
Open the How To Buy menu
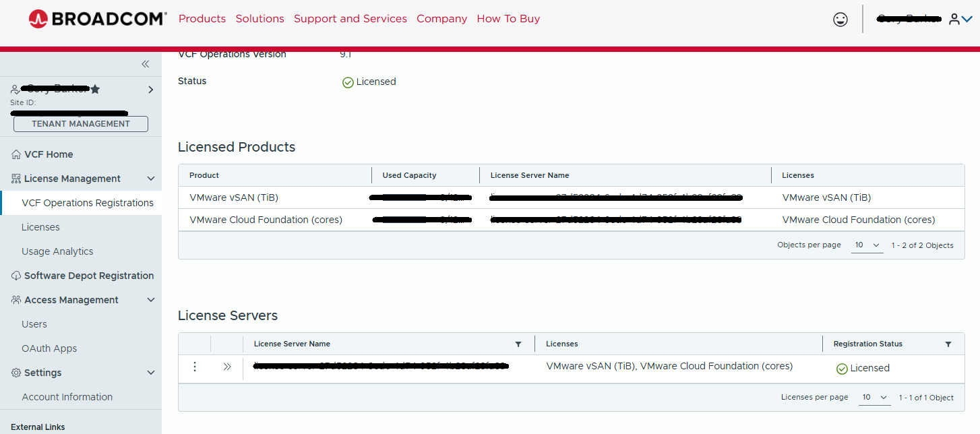508,19
